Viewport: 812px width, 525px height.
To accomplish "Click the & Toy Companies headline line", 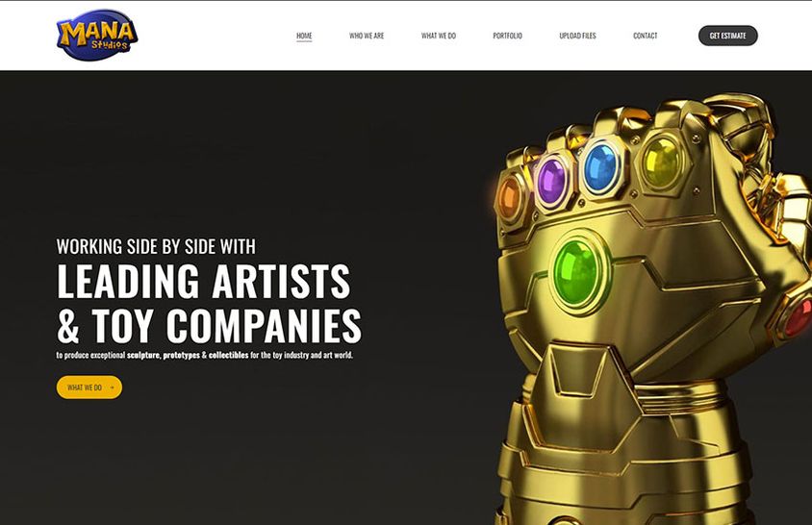I will pos(209,326).
